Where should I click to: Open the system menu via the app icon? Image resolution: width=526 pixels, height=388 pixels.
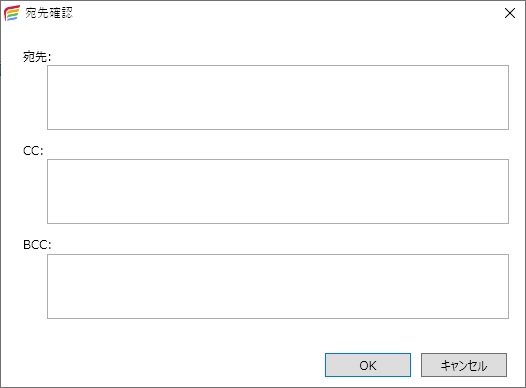click(12, 13)
